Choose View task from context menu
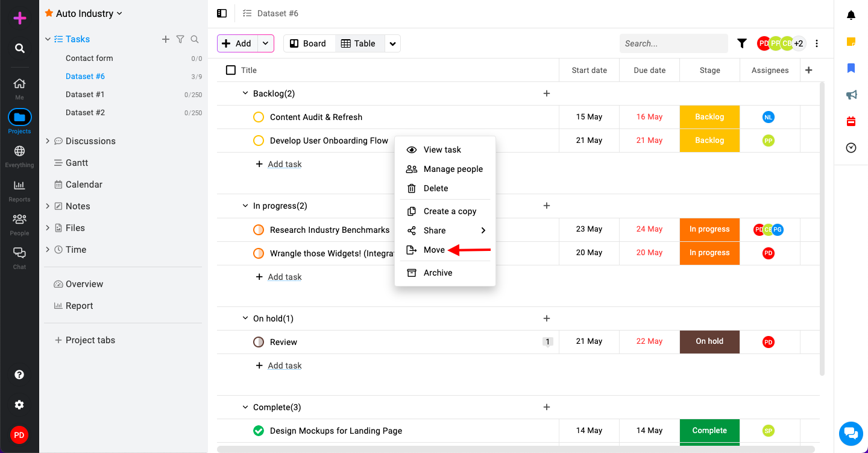 pyautogui.click(x=445, y=150)
